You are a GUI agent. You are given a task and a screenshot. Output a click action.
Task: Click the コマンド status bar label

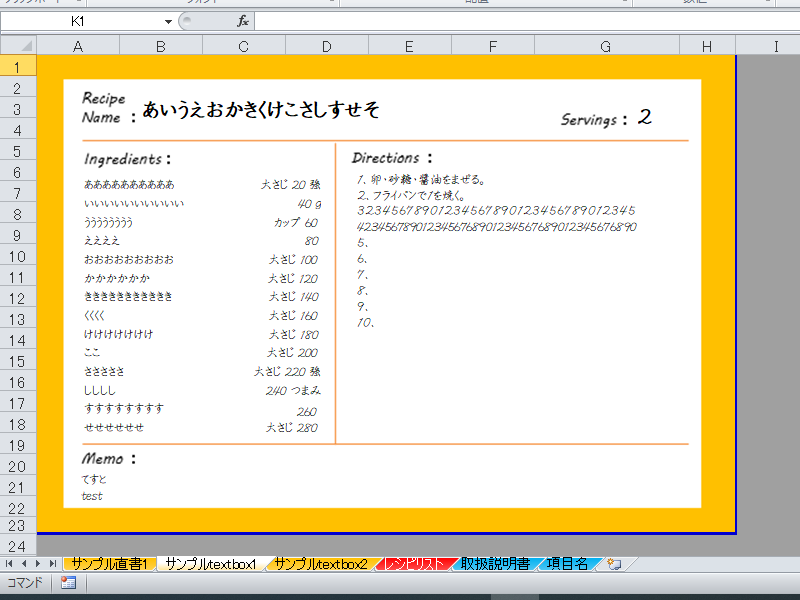[x=24, y=582]
